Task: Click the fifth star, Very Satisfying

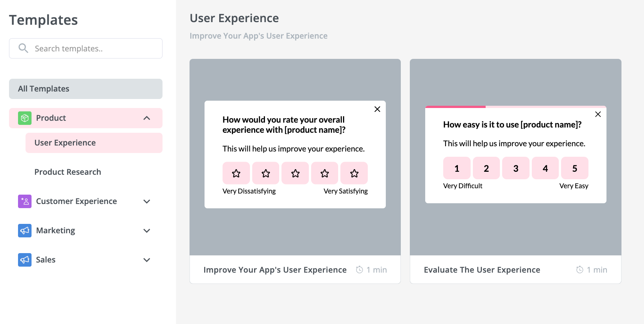Action: [354, 173]
